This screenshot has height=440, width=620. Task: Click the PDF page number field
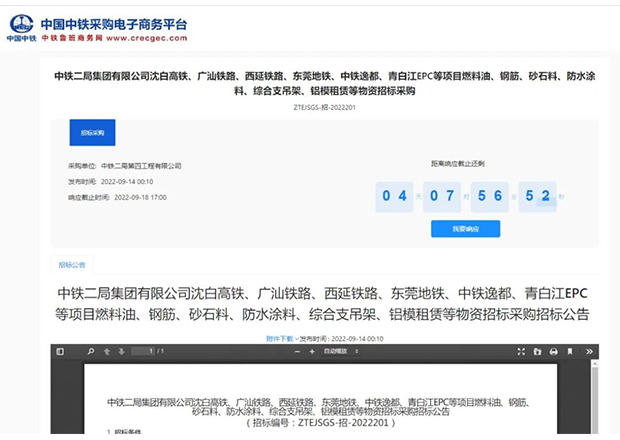coord(143,351)
